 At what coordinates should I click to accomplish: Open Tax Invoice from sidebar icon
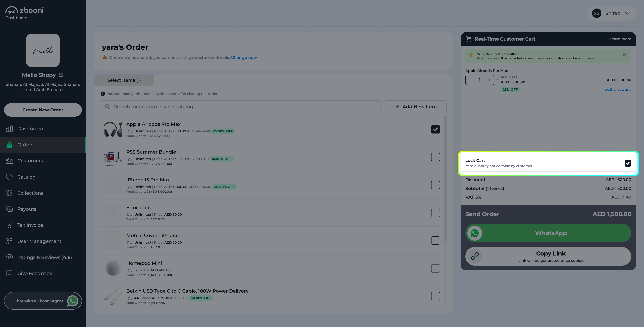click(x=9, y=225)
